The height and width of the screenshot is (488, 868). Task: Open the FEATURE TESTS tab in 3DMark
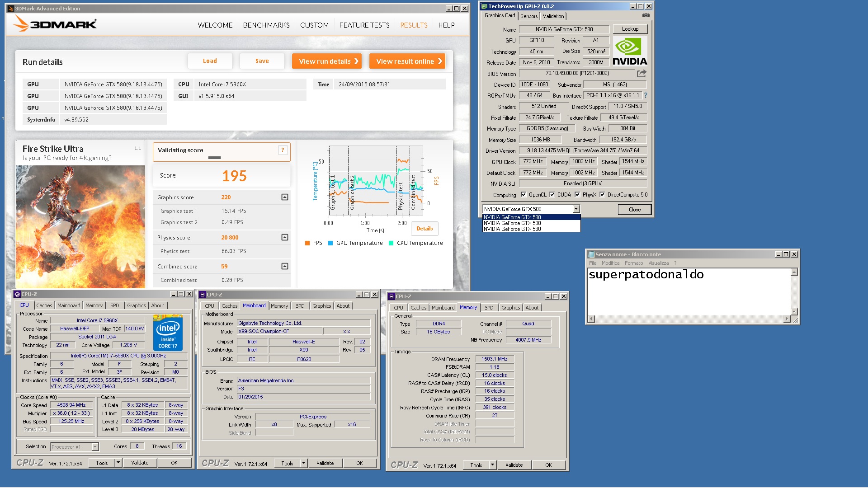point(364,25)
